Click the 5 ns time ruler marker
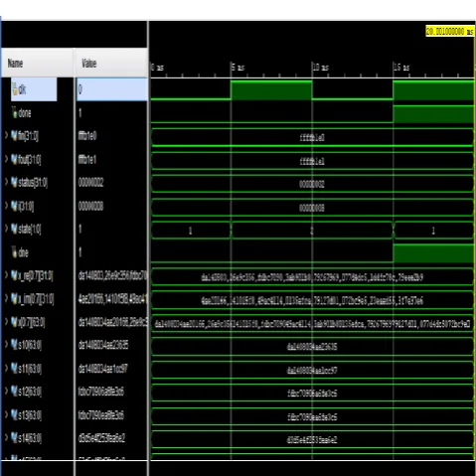 [x=238, y=68]
